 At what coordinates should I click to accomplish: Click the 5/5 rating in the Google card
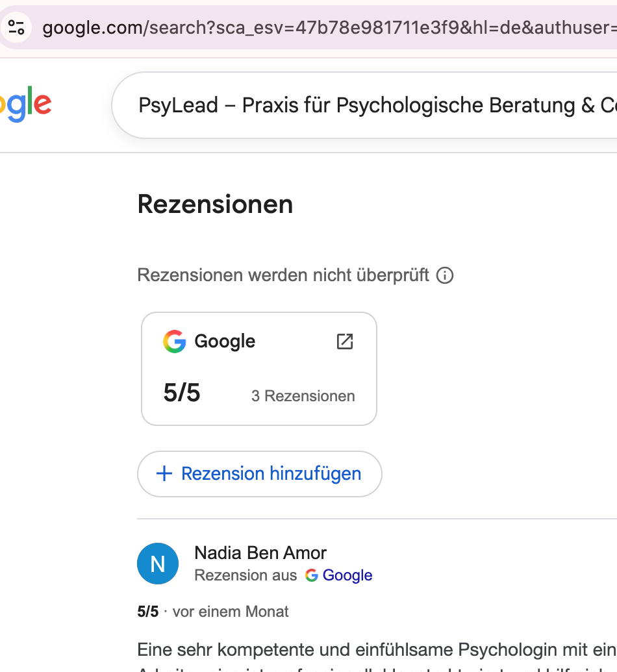point(182,392)
